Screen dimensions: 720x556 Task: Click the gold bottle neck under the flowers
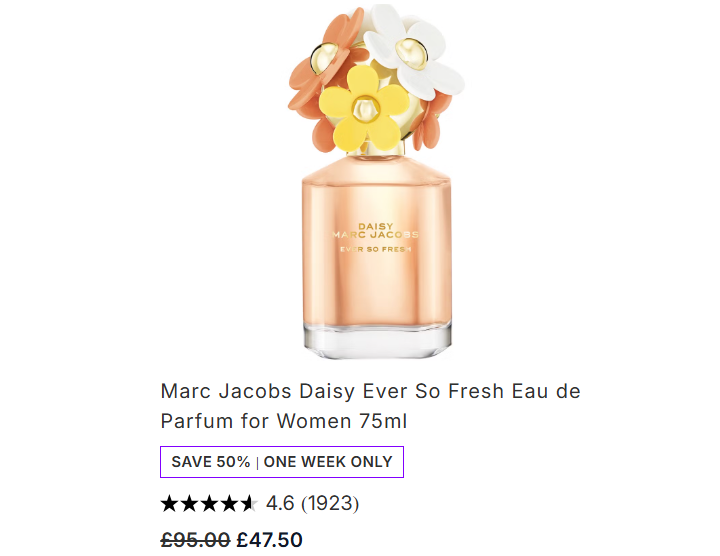(x=377, y=150)
